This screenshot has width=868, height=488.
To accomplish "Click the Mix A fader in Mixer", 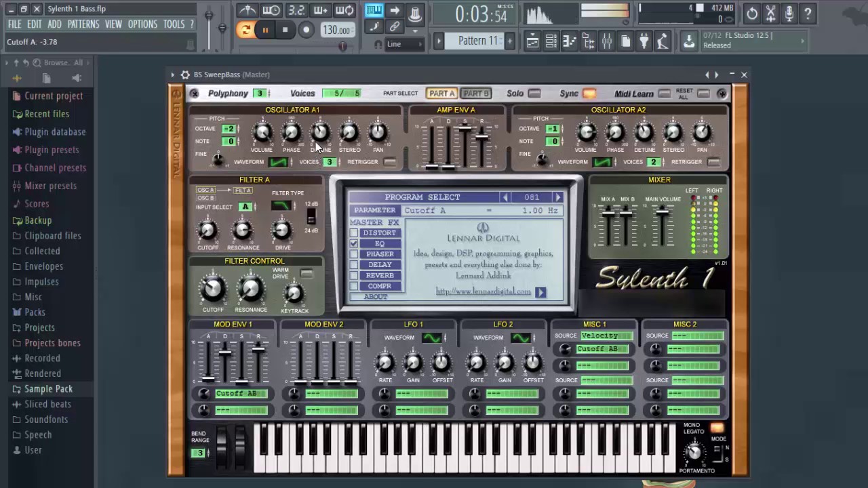I will [x=608, y=215].
